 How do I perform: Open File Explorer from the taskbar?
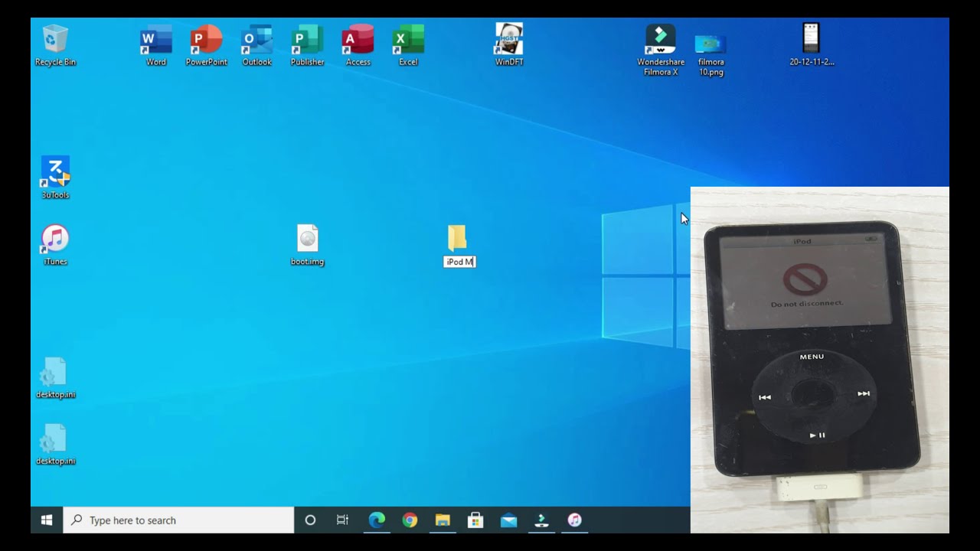click(443, 520)
